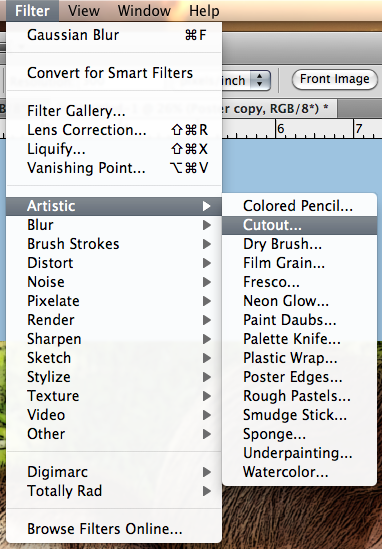Open Filter Gallery
Viewport: 382px width, 549px height.
pyautogui.click(x=114, y=111)
